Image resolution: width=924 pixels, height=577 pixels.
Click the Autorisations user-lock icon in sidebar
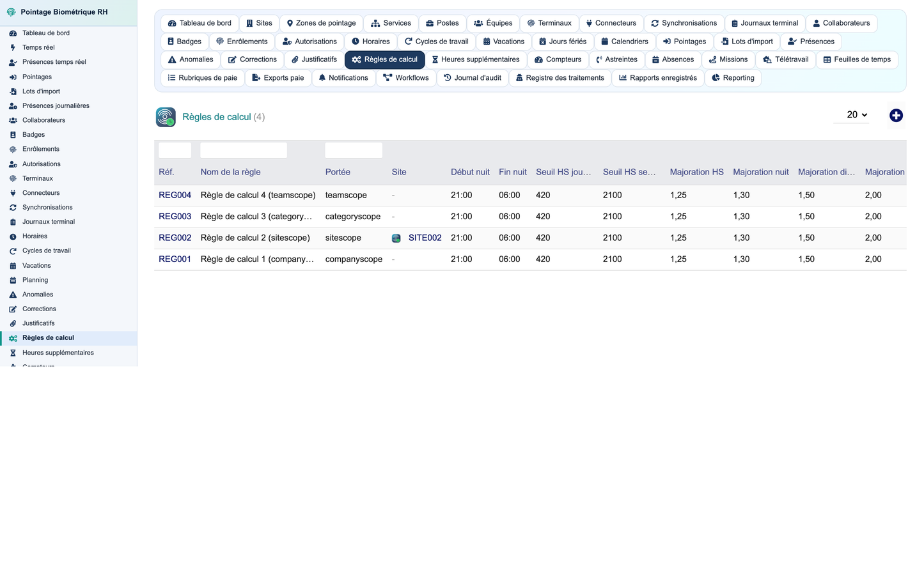pyautogui.click(x=13, y=164)
